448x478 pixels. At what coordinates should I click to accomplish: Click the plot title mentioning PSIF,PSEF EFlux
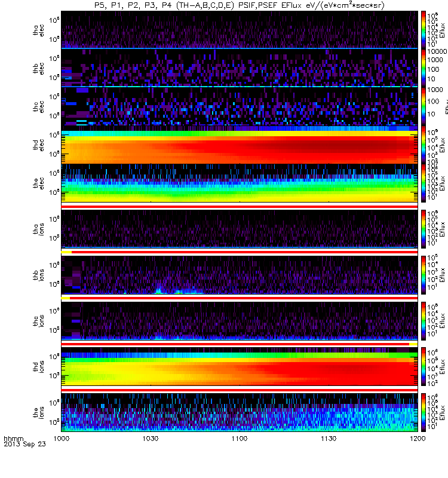coord(240,5)
